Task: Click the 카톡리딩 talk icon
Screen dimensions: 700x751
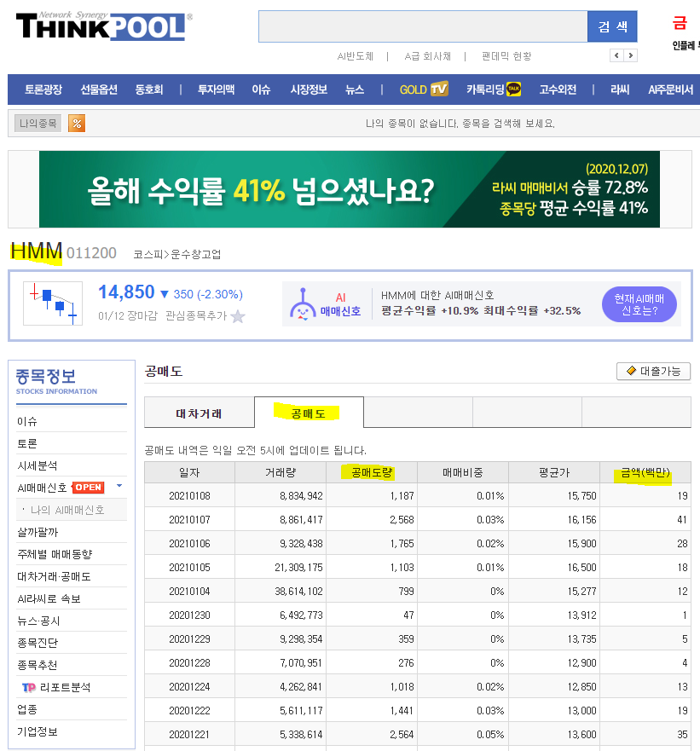Action: click(513, 89)
